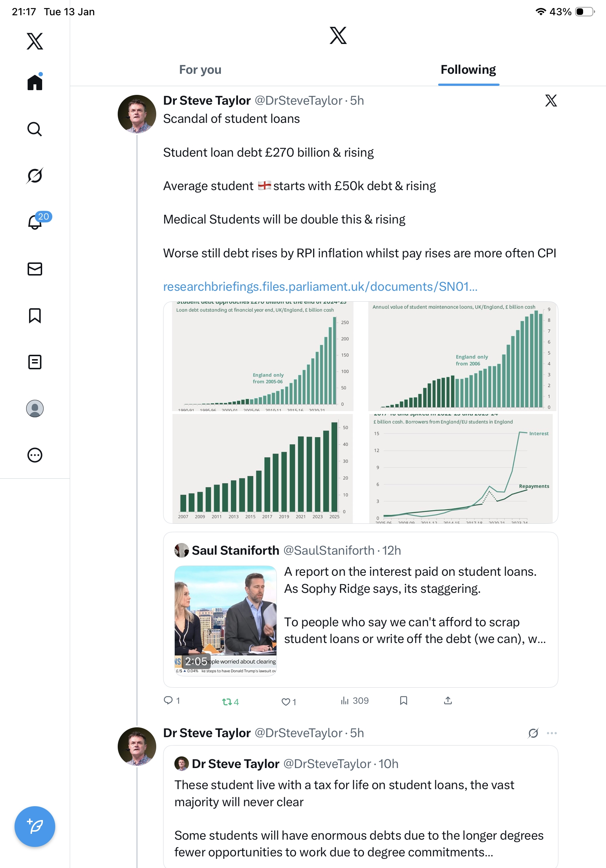Open three-dot menu on second Steve Taylor post

[552, 733]
